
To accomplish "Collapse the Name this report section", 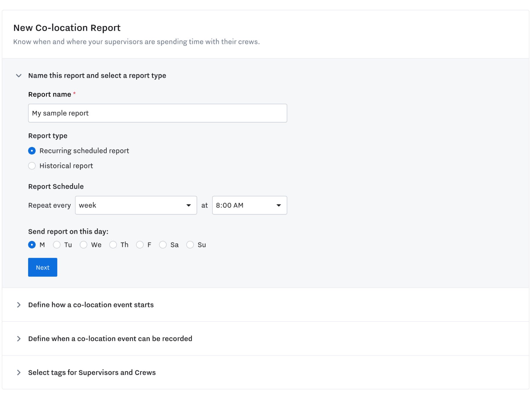I will (19, 75).
